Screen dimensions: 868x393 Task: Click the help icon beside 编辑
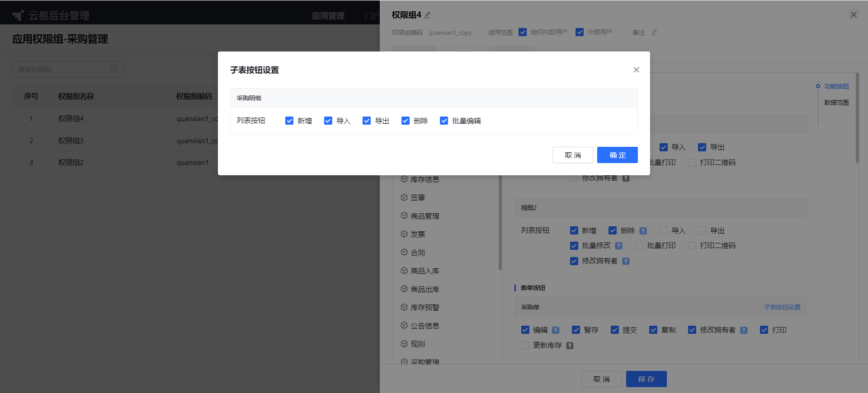coord(556,330)
